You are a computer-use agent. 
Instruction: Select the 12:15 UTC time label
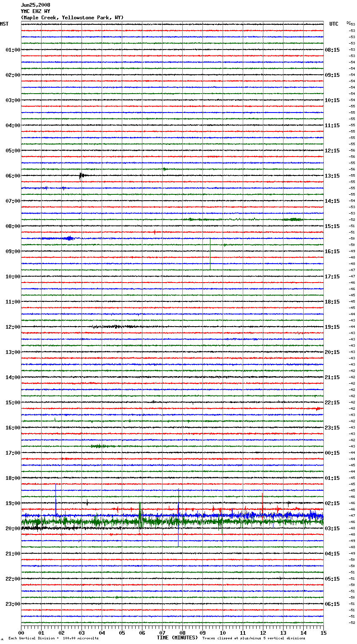[x=332, y=151]
